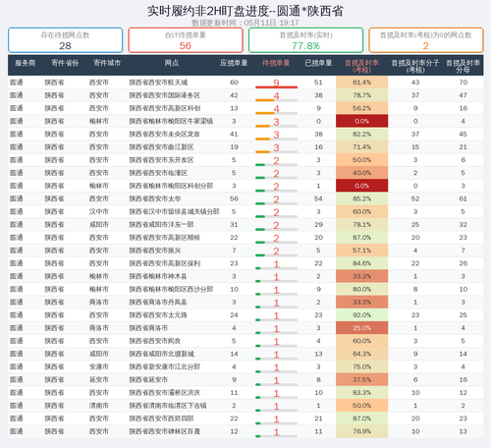Click the 安康市 city cell

(99, 366)
